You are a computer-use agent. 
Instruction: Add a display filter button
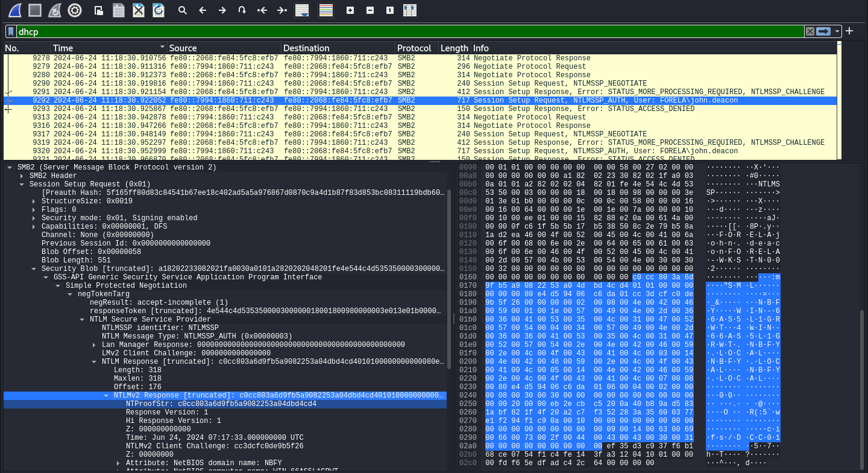tap(849, 31)
